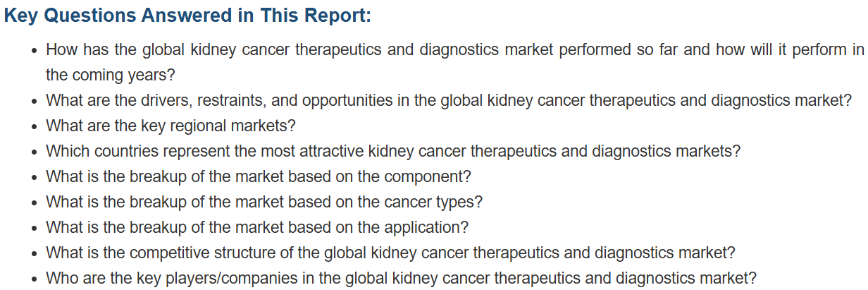This screenshot has height=290, width=868.
Task: Click the bullet beside 'Which countries represent'
Action: [35, 152]
